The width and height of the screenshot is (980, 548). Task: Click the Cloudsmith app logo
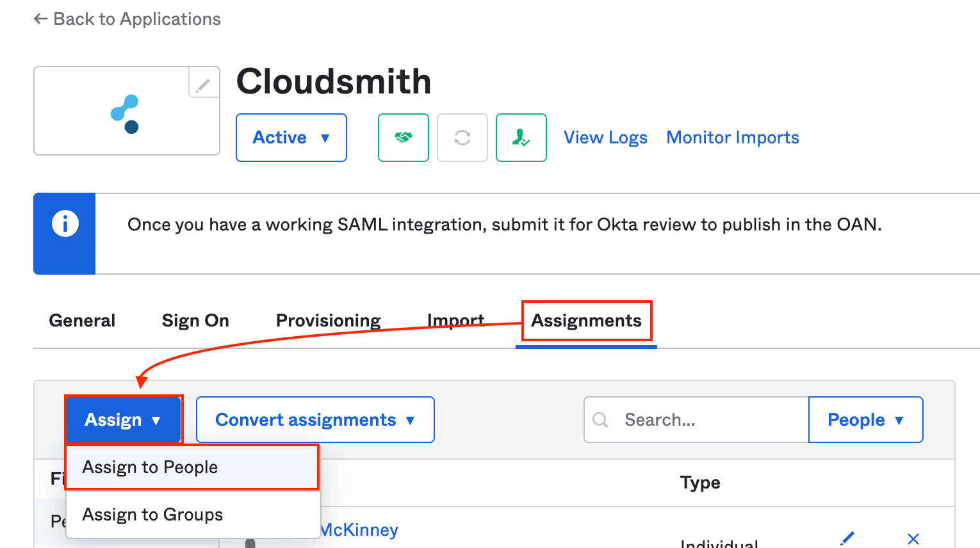pos(125,114)
